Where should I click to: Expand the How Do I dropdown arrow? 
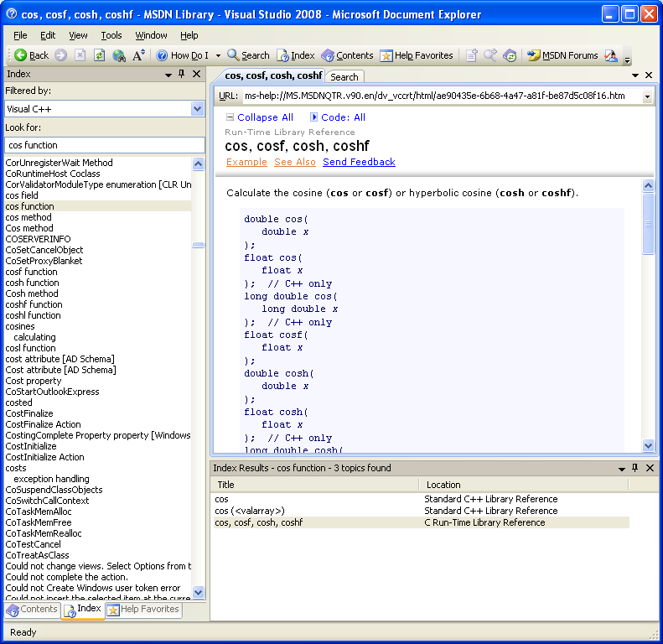point(218,55)
